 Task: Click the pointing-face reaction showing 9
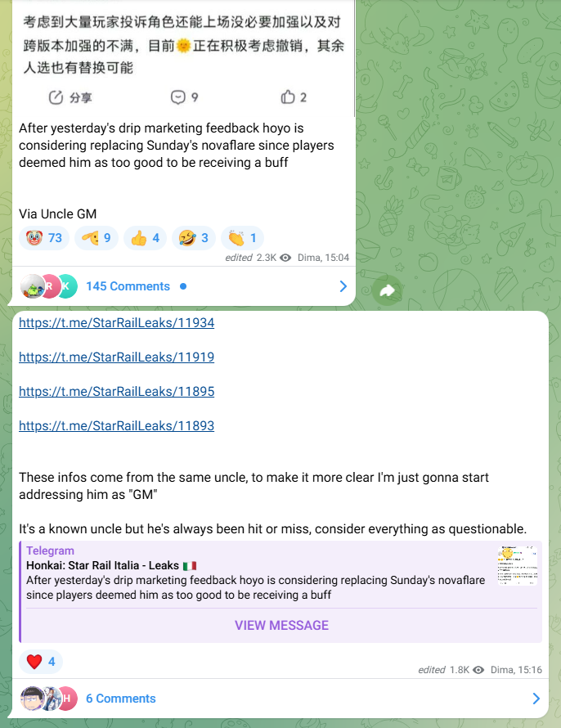(x=96, y=238)
